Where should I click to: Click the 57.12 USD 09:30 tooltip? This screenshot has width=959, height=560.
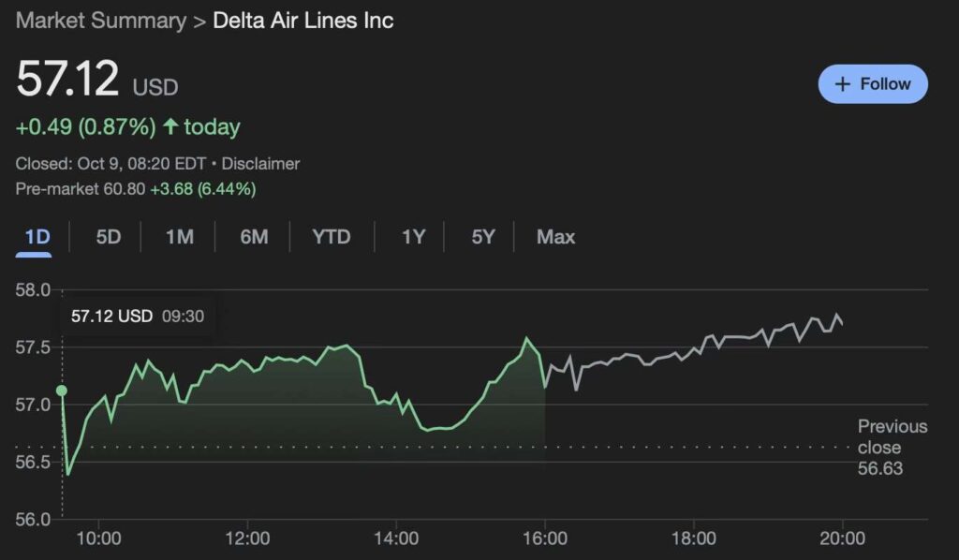138,317
